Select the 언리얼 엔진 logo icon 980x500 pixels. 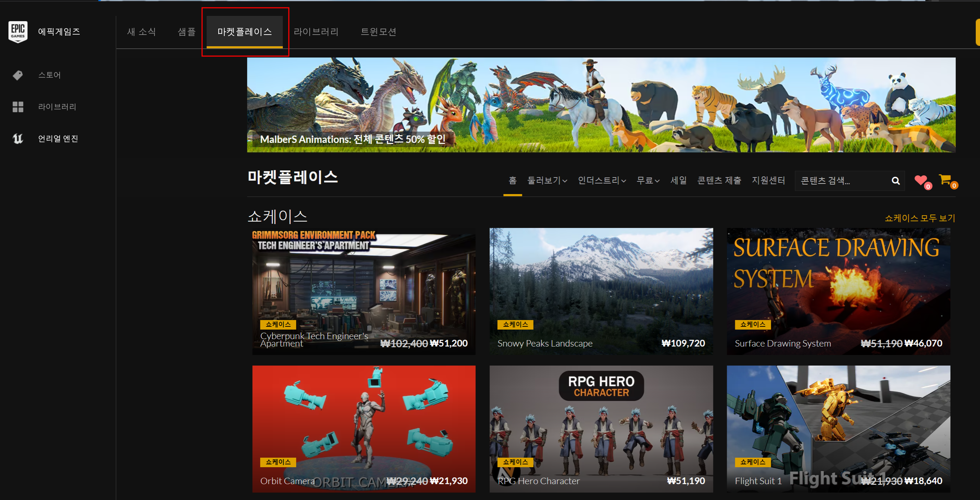(x=18, y=139)
